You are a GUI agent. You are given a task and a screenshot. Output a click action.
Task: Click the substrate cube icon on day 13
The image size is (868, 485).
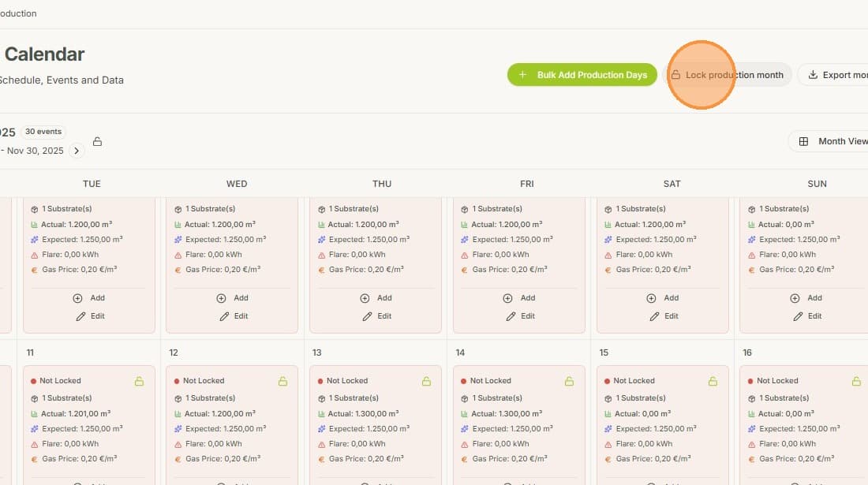point(322,399)
